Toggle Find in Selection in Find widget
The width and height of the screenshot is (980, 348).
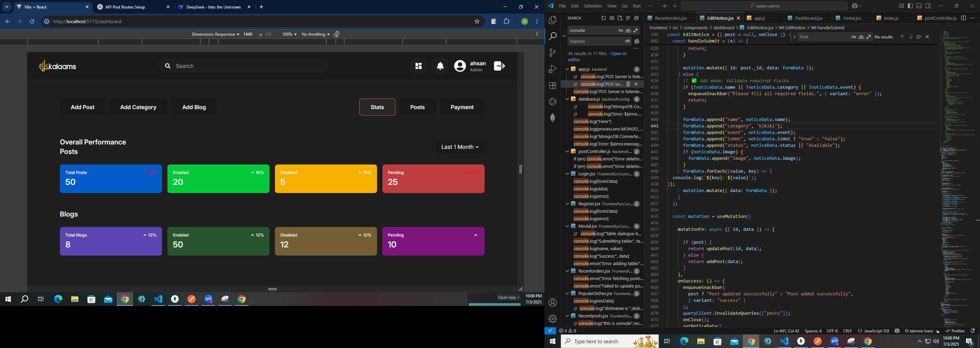click(919, 37)
